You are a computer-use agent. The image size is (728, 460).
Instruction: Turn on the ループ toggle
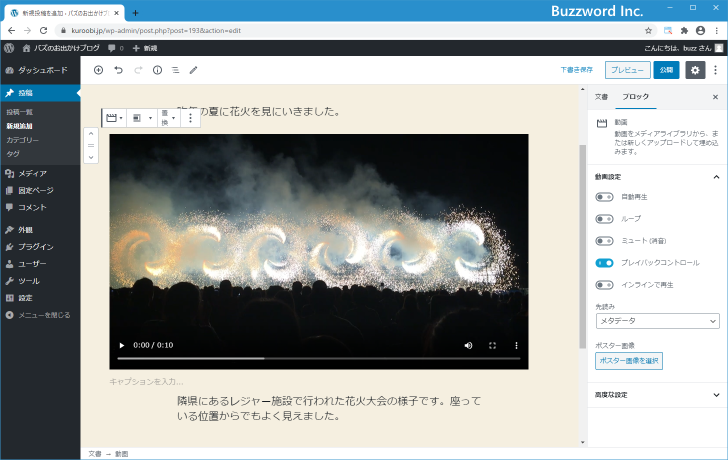coord(604,219)
